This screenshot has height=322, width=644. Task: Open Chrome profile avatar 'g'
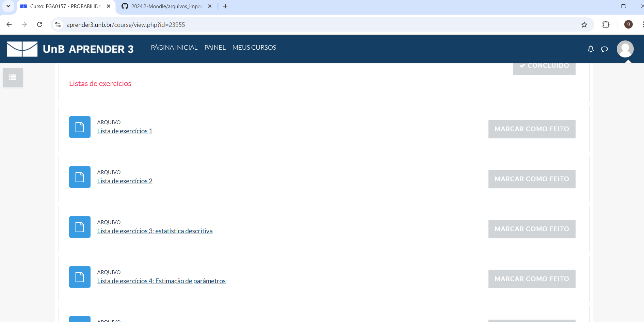628,24
